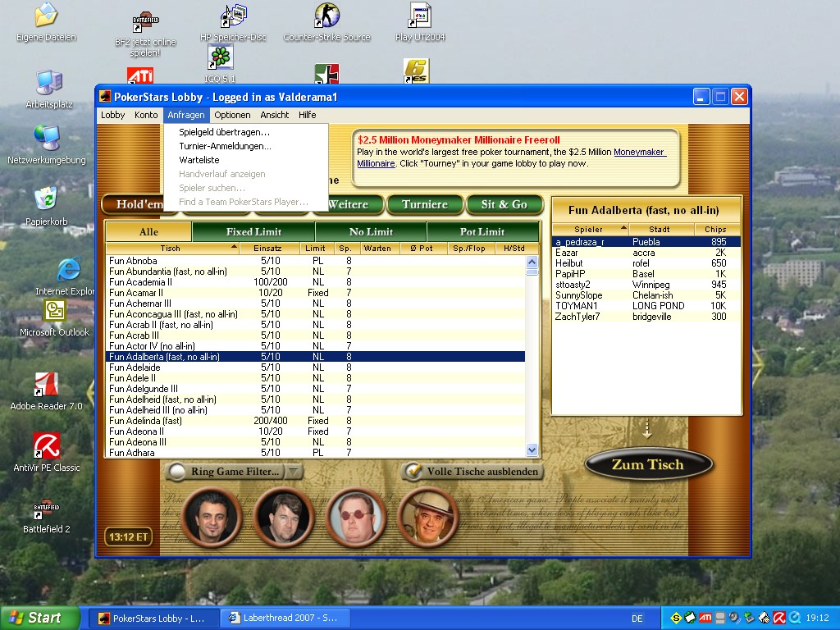The height and width of the screenshot is (630, 840).
Task: Toggle the Volle Tische ausblenden checkbox
Action: (x=413, y=471)
